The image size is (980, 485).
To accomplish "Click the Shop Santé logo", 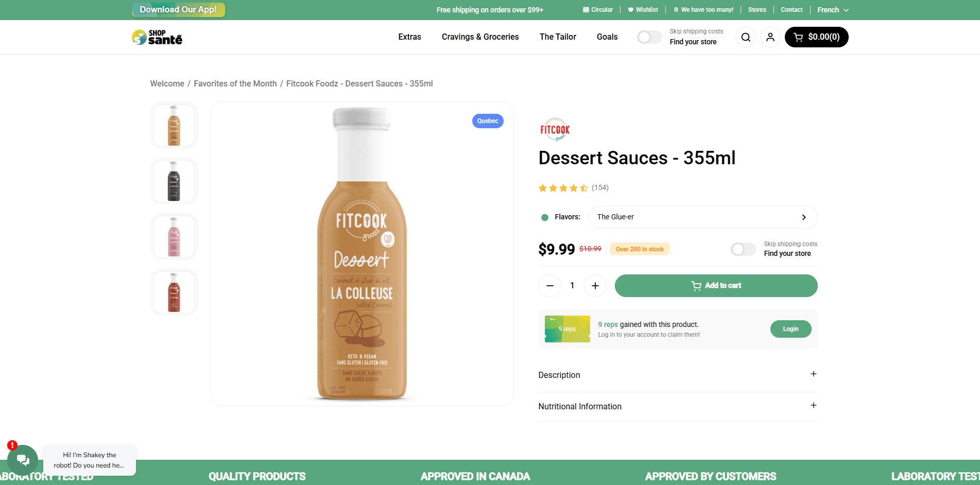I will click(157, 37).
